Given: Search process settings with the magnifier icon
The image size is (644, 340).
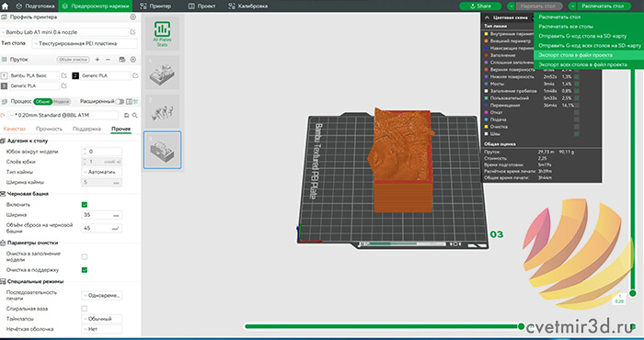Looking at the screenshot, I should pyautogui.click(x=134, y=115).
